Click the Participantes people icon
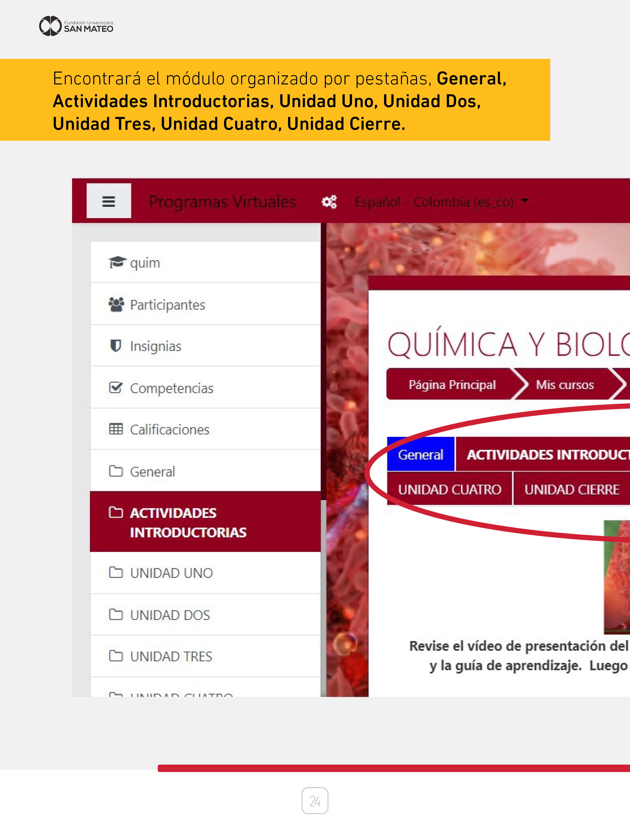The height and width of the screenshot is (840, 630). tap(116, 304)
